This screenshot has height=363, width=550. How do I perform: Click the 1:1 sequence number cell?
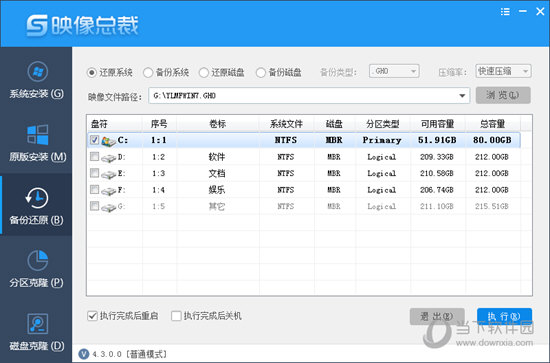point(159,140)
